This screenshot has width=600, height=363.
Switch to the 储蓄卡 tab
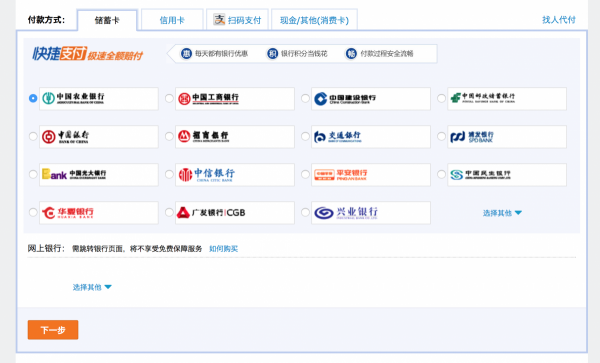pos(107,20)
